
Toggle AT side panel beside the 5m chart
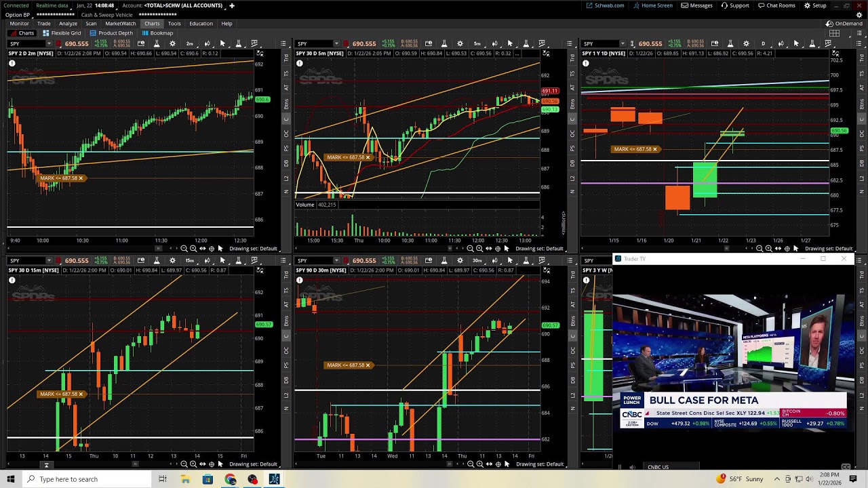(572, 87)
